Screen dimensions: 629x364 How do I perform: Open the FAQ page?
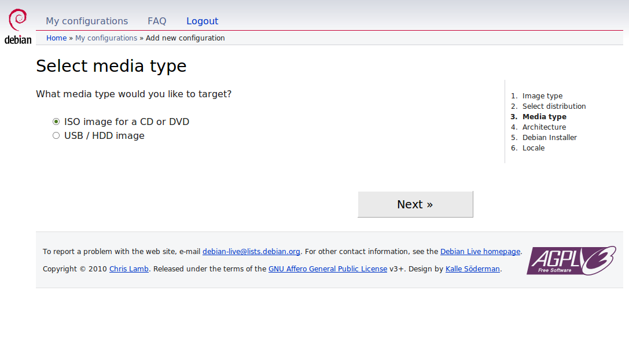pyautogui.click(x=157, y=21)
